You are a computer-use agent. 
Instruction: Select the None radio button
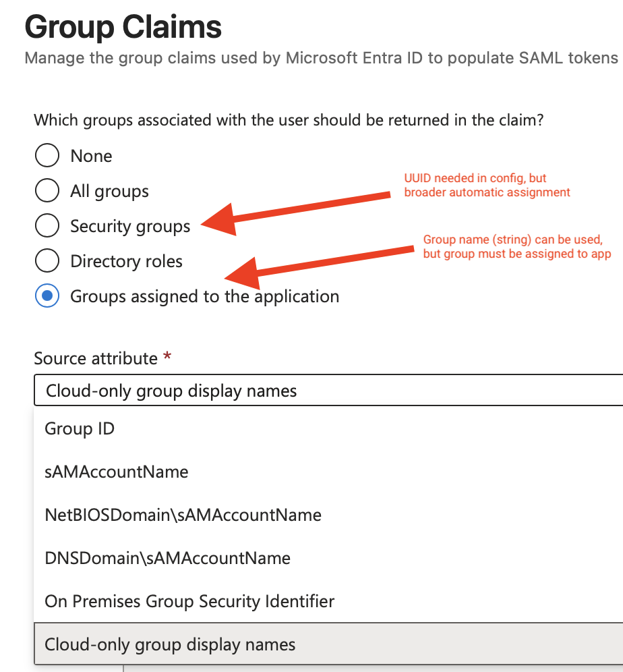click(47, 156)
